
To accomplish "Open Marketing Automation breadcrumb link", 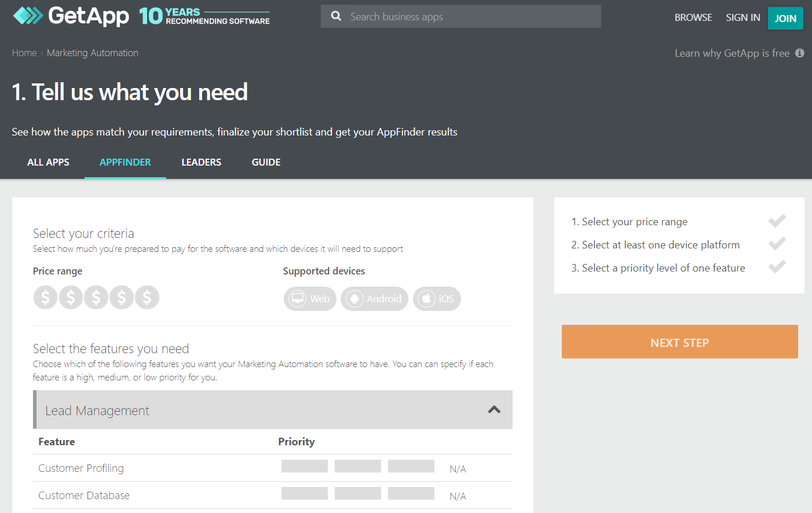I will 93,53.
